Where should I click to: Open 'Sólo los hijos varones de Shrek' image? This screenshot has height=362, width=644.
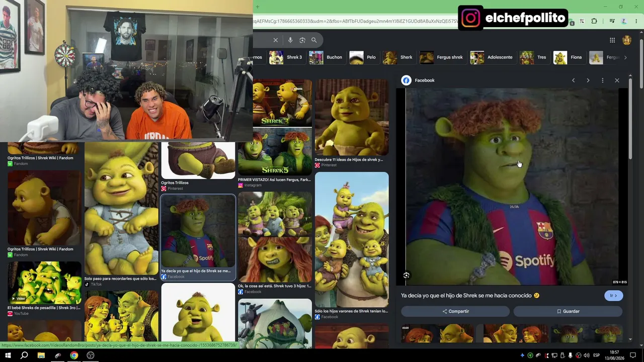[352, 239]
